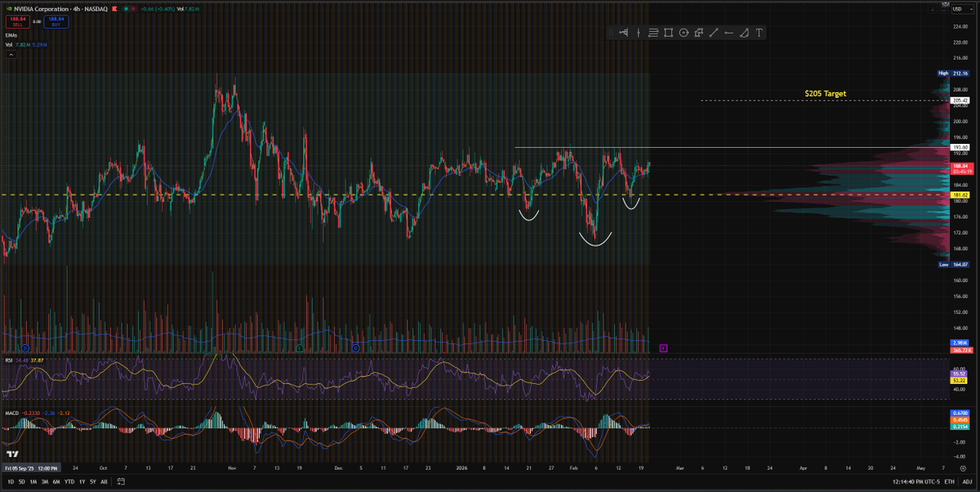Toggle ETH extended trading hours
The width and height of the screenshot is (980, 492).
point(948,482)
